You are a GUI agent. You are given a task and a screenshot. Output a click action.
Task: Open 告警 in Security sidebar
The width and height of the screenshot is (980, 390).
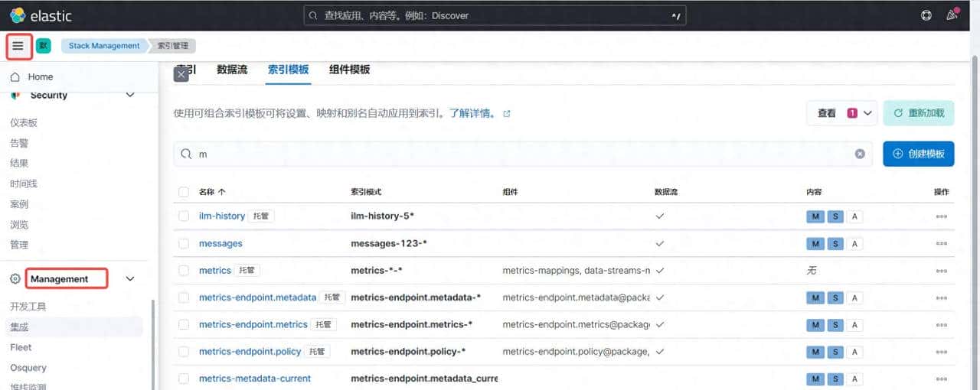point(19,143)
